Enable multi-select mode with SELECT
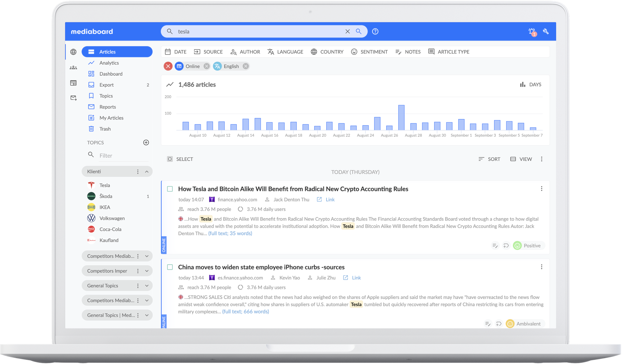Image resolution: width=622 pixels, height=364 pixels. pyautogui.click(x=180, y=159)
